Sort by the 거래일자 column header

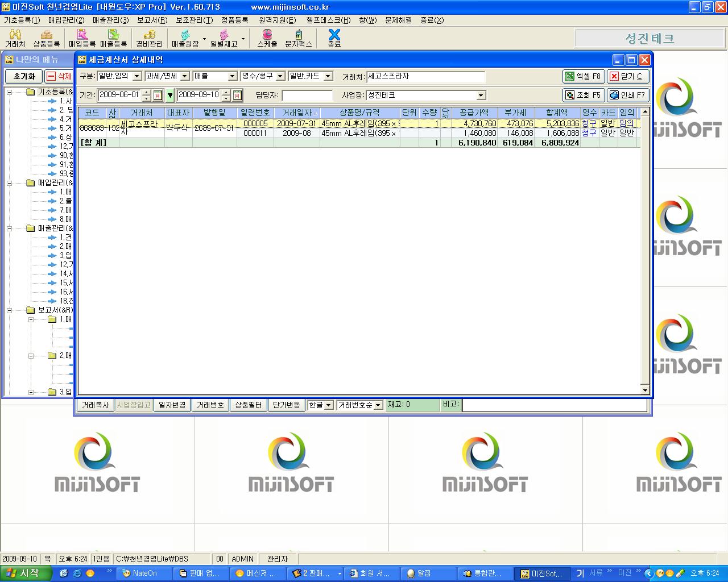click(297, 113)
